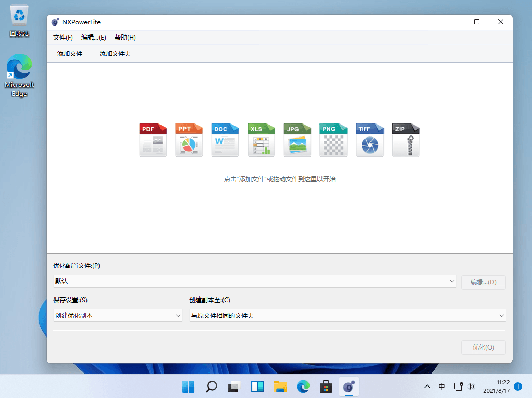Click the 优化(O) button
The width and height of the screenshot is (532, 398).
coord(484,347)
